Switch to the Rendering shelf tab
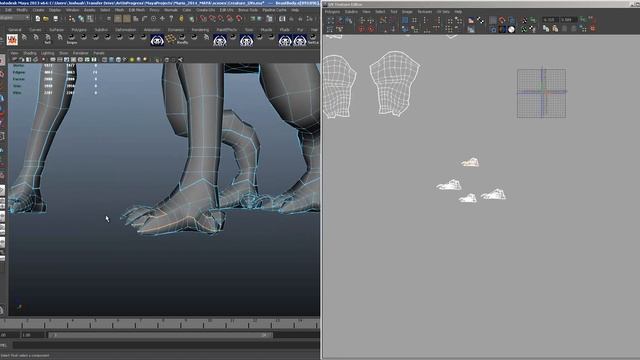Screen dimensions: 640x360 click(200, 30)
